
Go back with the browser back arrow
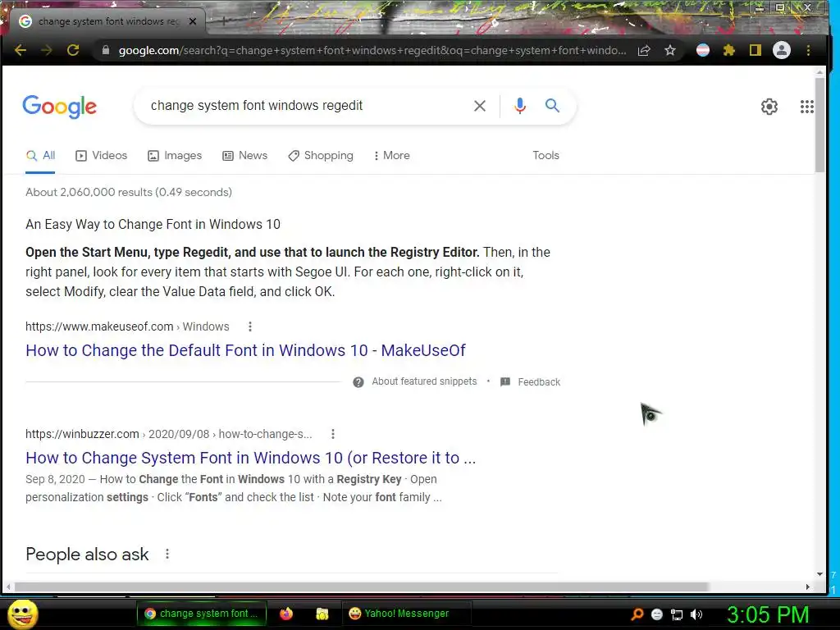(x=21, y=50)
